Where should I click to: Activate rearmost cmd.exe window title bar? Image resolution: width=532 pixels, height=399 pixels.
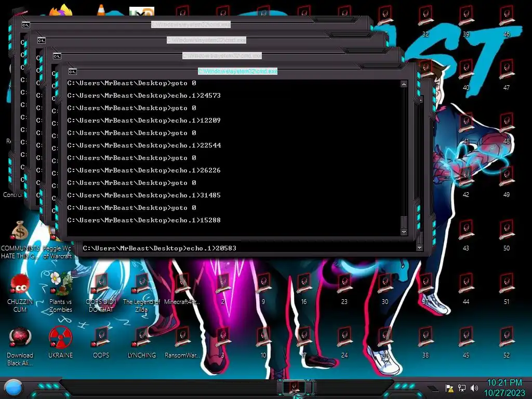pos(191,24)
